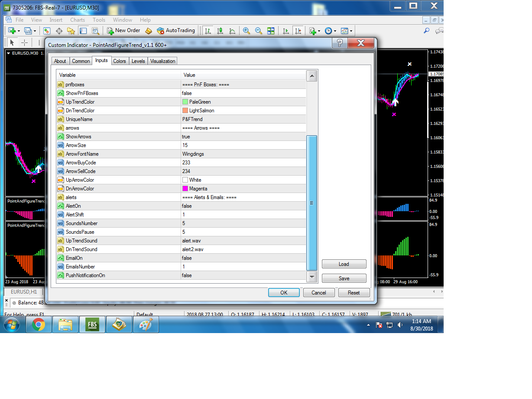The height and width of the screenshot is (399, 532).
Task: Expand the new chart dropdown arrow
Action: pos(19,31)
